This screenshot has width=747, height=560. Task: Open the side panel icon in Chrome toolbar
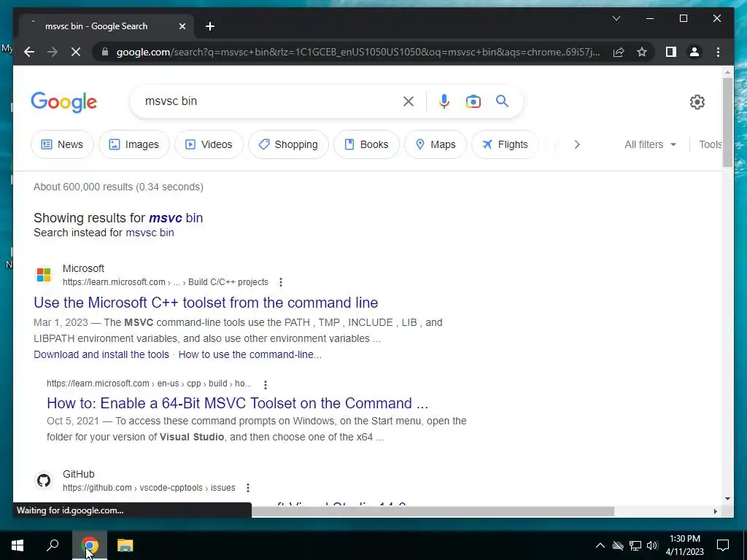tap(671, 52)
